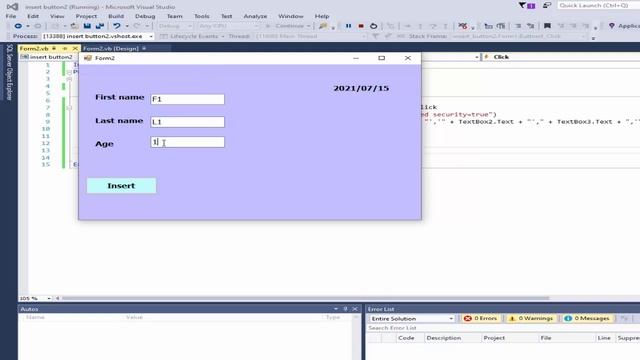Click the notifications flag filter icon
This screenshot has width=640, height=360.
[x=526, y=5]
